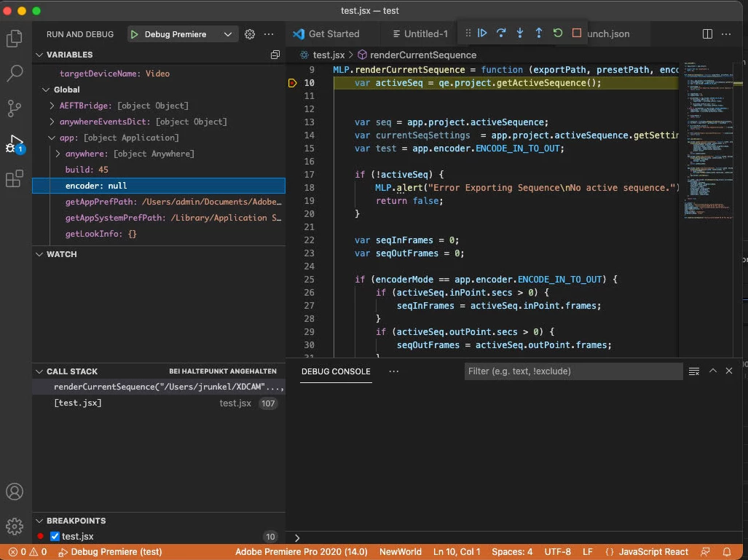Screen dimensions: 748x560
Task: Click Continue in the debug toolbar
Action: [482, 33]
